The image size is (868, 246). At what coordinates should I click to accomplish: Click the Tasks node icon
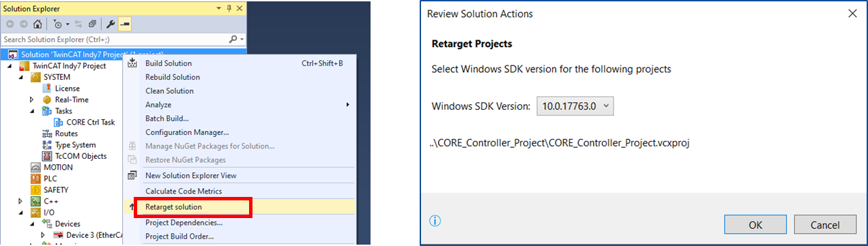(x=47, y=111)
